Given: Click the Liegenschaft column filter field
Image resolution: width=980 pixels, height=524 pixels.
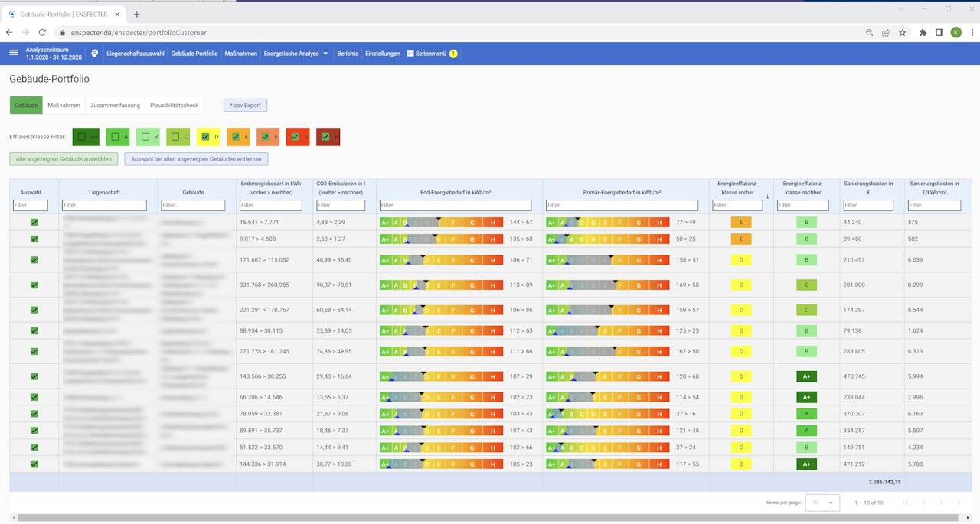Looking at the screenshot, I should click(104, 205).
